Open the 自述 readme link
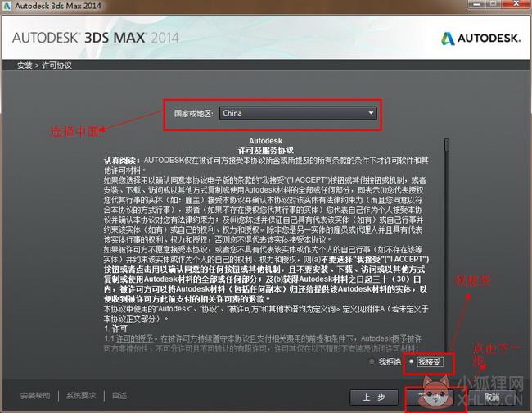The image size is (532, 413). [119, 396]
